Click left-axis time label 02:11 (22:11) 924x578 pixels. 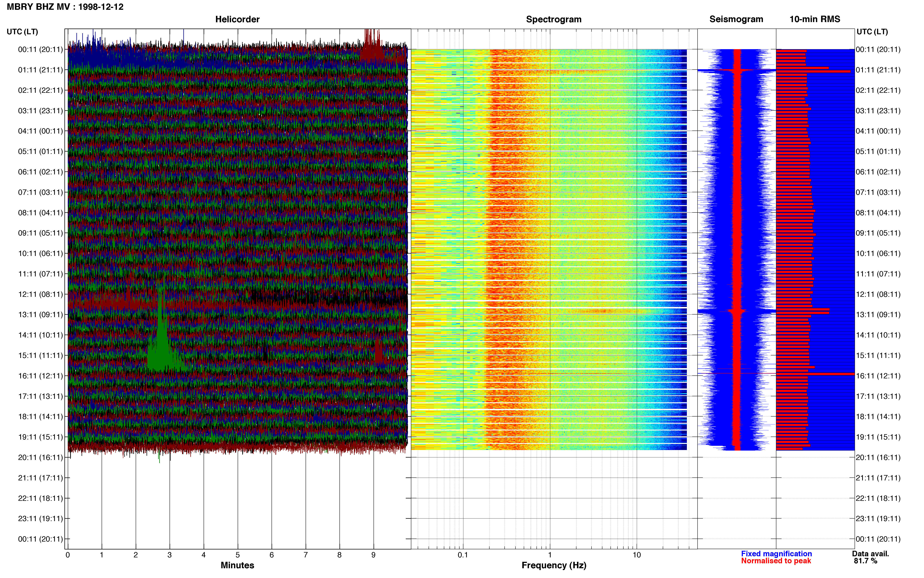tap(41, 90)
